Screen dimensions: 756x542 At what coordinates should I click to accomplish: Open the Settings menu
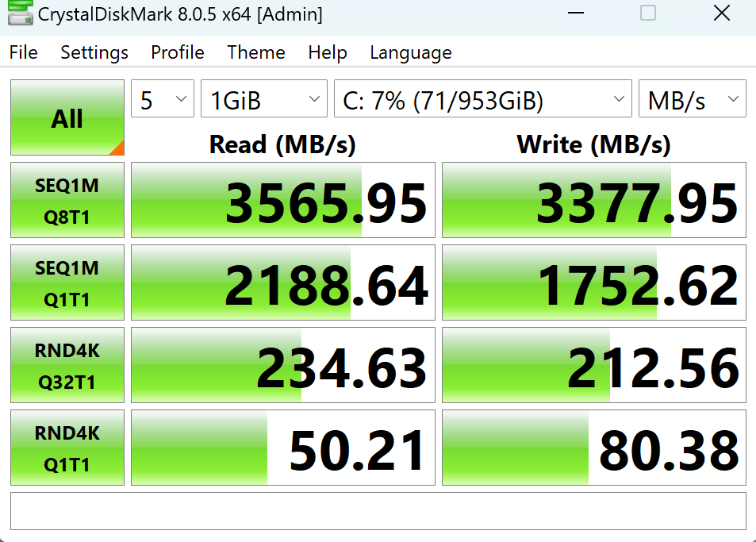click(94, 52)
